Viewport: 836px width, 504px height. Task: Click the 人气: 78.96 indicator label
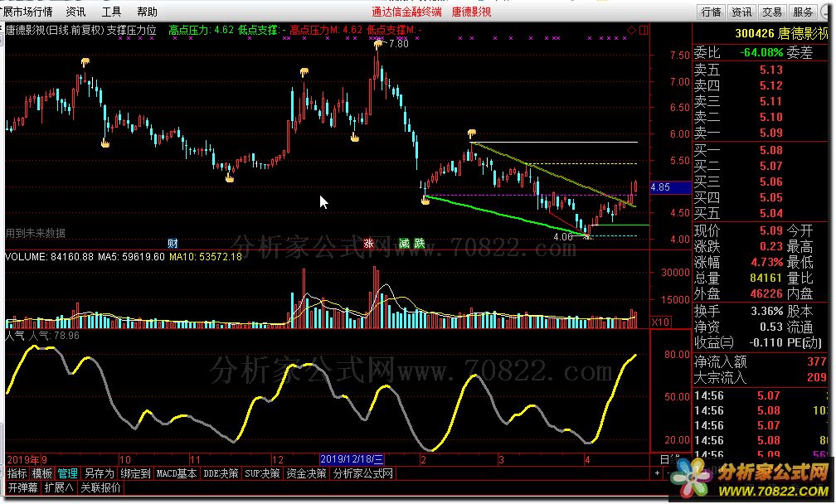54,336
